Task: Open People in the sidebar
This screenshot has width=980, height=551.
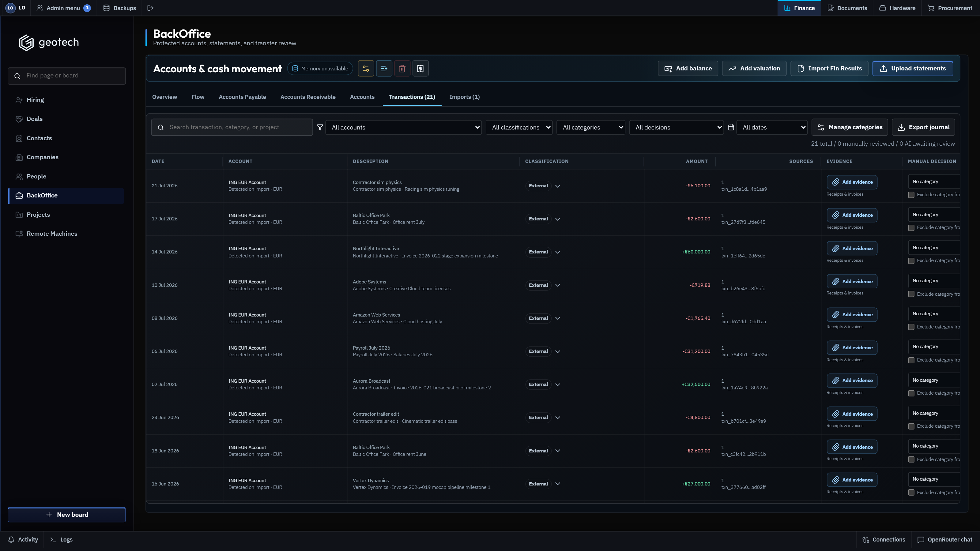Action: click(66, 176)
